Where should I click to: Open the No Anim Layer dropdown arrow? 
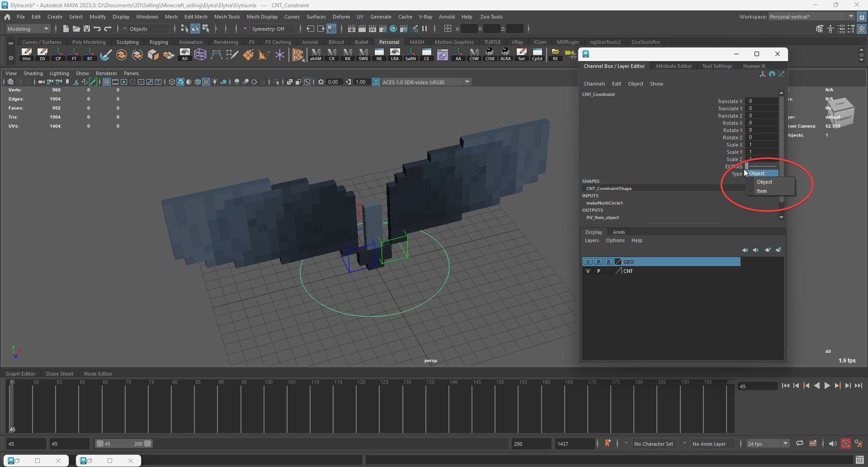coord(684,443)
